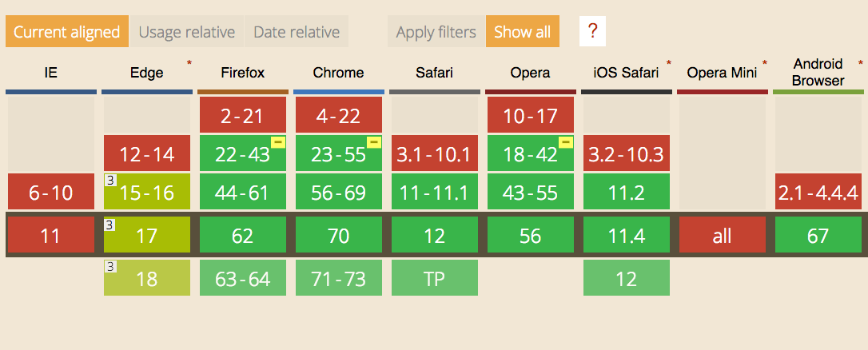Select the Current aligned view
This screenshot has height=350, width=868.
(66, 32)
